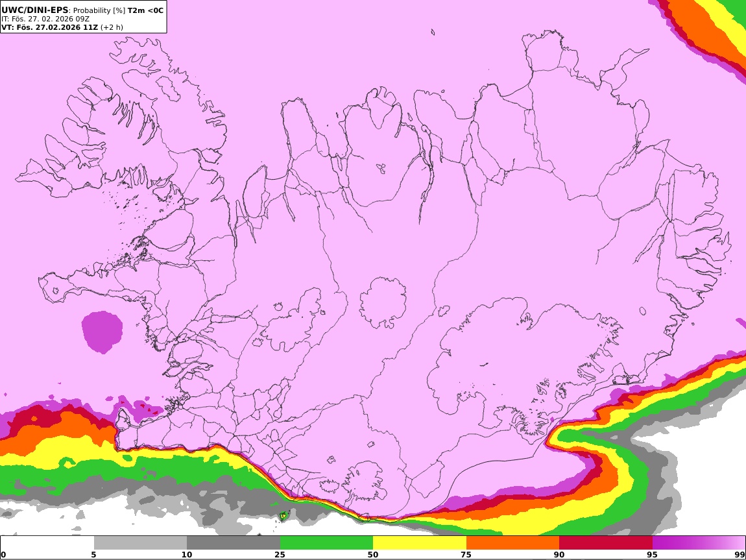This screenshot has height=560, width=746.
Task: Click the legend tick label '5'
Action: (93, 554)
